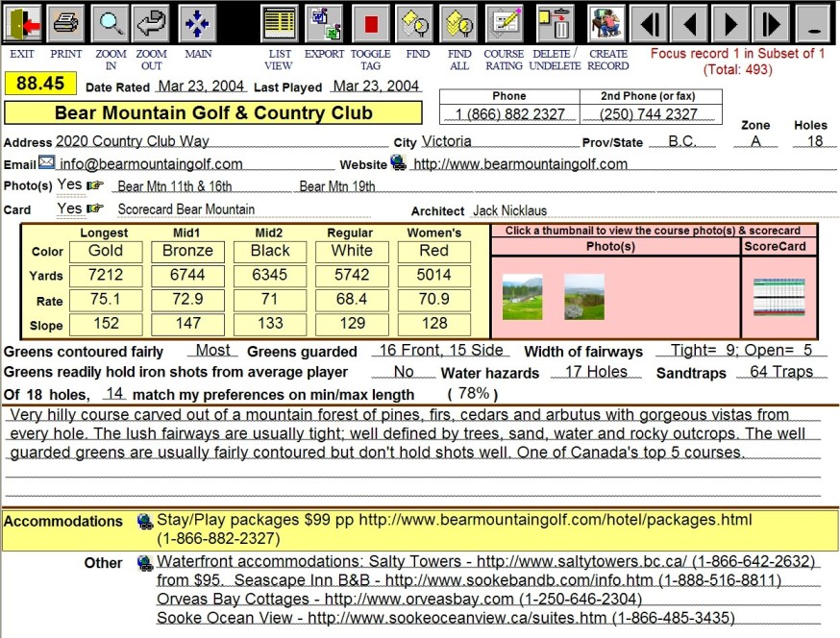Viewport: 840px width, 638px height.
Task: Click the red Toggle Tag icon
Action: click(x=370, y=24)
